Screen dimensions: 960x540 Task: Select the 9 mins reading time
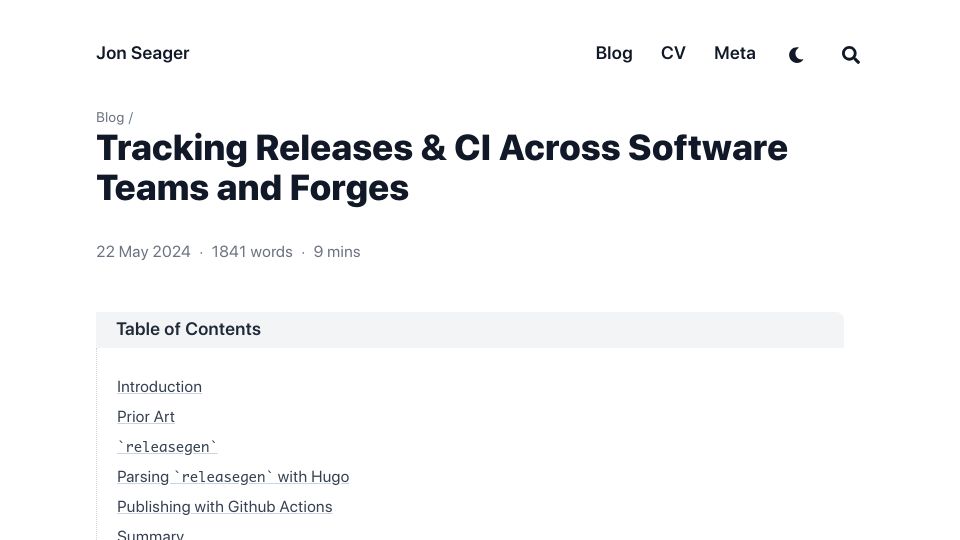[x=337, y=252]
